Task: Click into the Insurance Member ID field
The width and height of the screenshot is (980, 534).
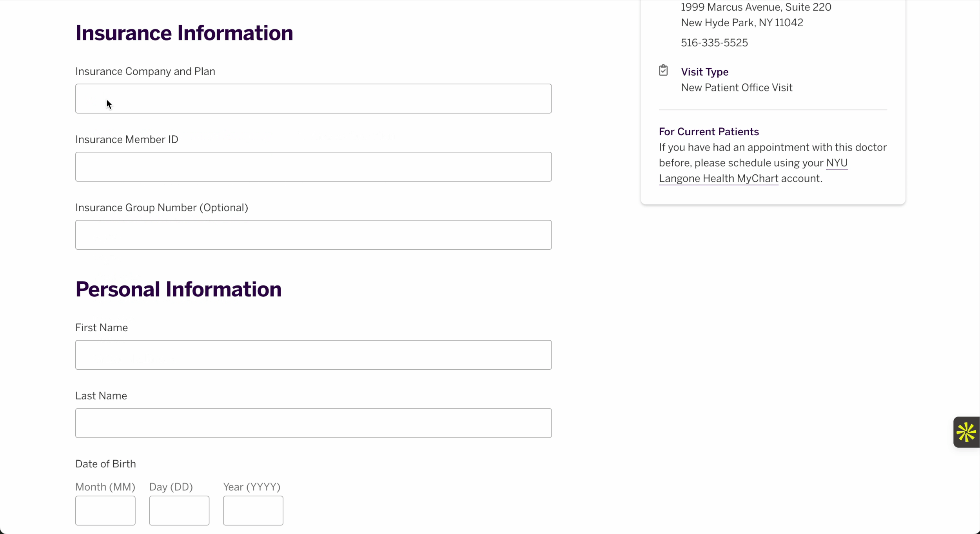Action: click(313, 167)
